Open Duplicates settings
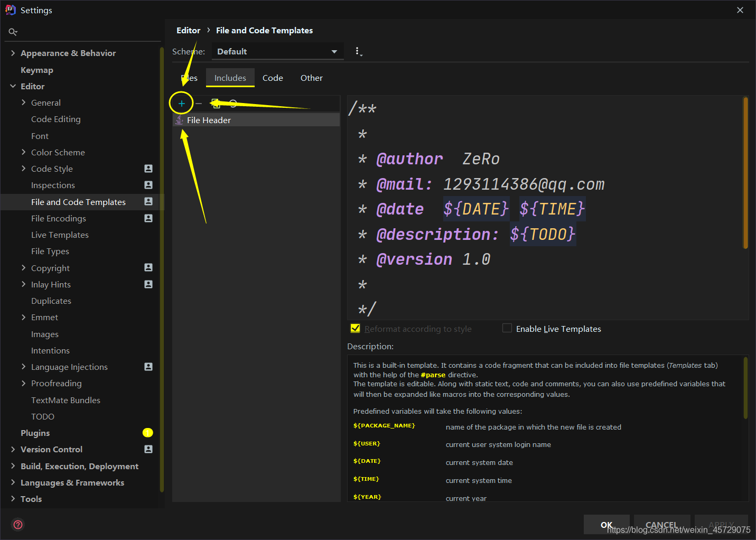 click(51, 301)
